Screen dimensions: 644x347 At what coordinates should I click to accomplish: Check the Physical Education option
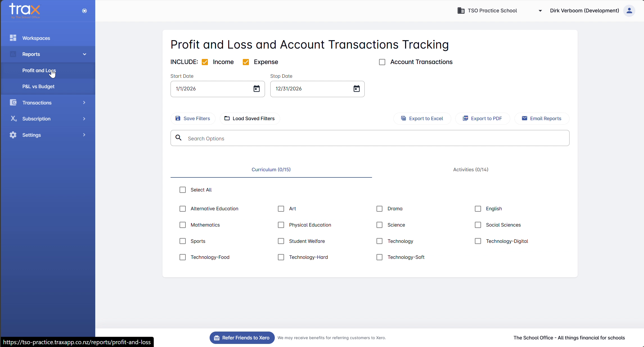pos(281,225)
